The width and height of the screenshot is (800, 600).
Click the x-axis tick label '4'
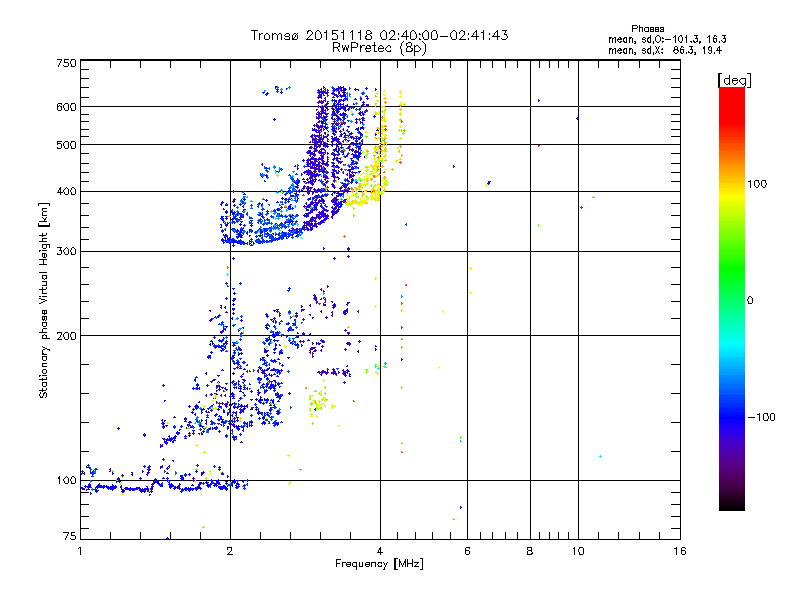pos(380,551)
